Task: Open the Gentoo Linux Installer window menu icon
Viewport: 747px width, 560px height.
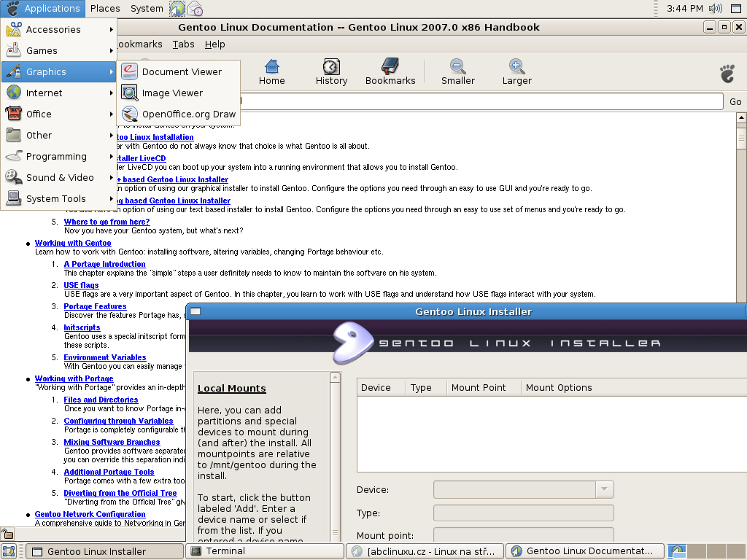Action: click(x=196, y=311)
